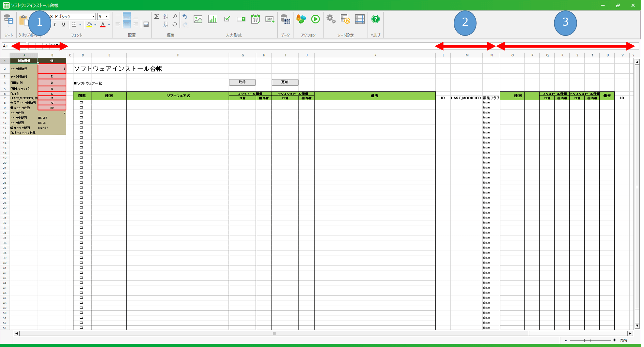The width and height of the screenshot is (644, 347).
Task: Insert an image using the picture icon
Action: point(198,19)
